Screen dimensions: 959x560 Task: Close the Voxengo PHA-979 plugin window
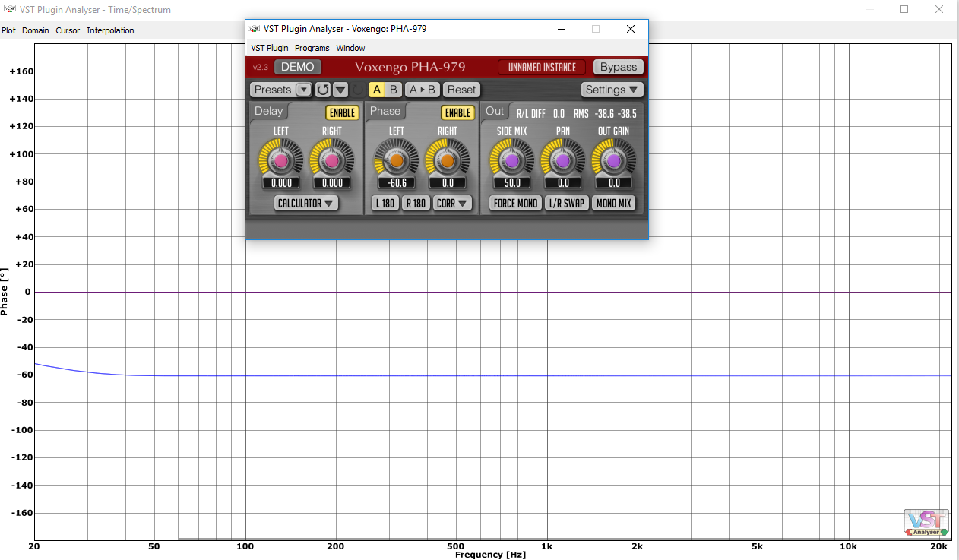(x=630, y=29)
